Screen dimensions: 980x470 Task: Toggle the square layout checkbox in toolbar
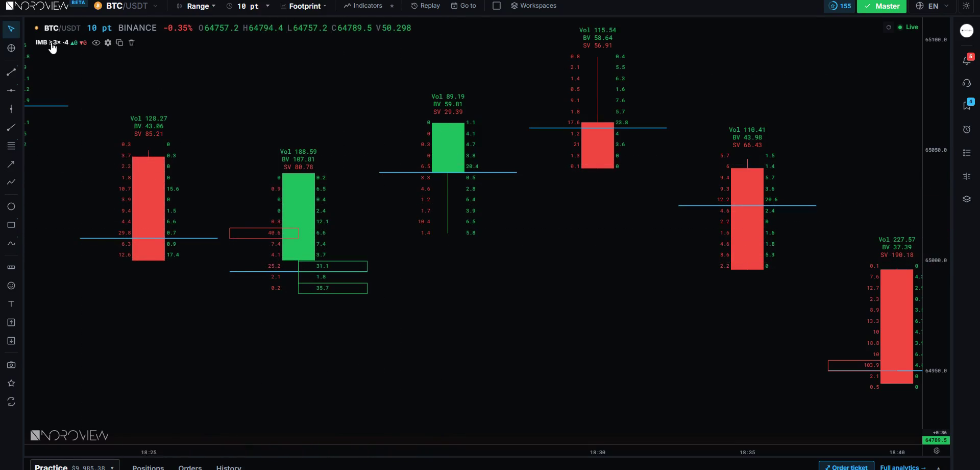coord(497,6)
